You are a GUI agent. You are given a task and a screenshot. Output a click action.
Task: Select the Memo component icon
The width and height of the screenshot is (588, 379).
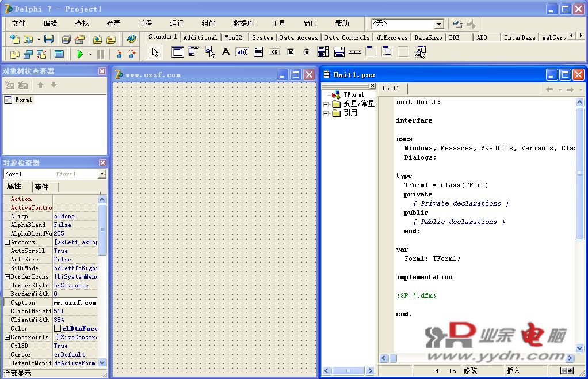258,52
